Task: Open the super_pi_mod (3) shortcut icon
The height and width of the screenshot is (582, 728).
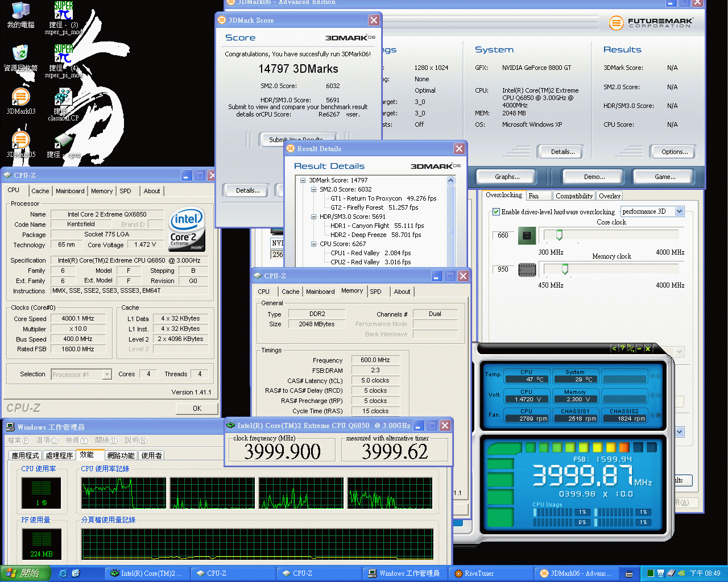Action: [64, 11]
